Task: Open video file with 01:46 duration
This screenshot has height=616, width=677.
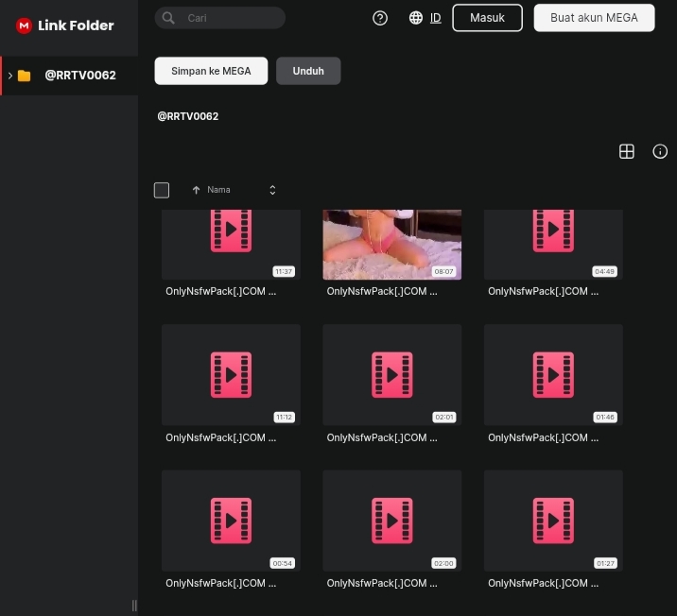Action: (x=553, y=375)
